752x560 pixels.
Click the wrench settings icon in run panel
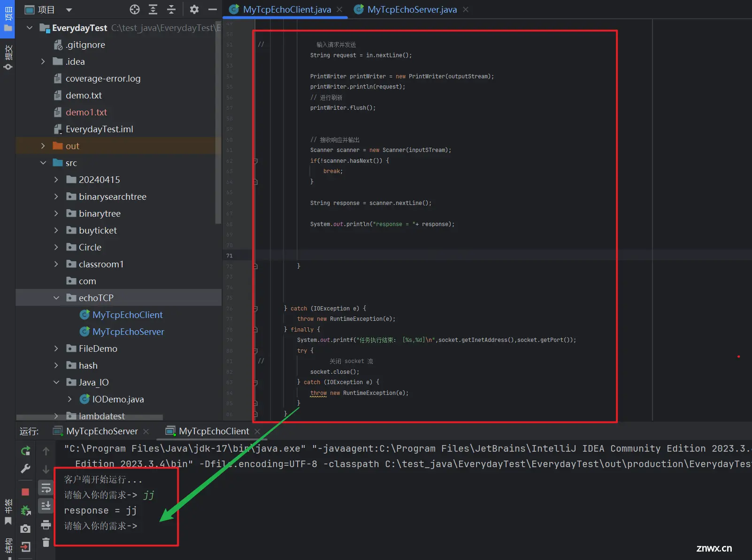click(25, 469)
